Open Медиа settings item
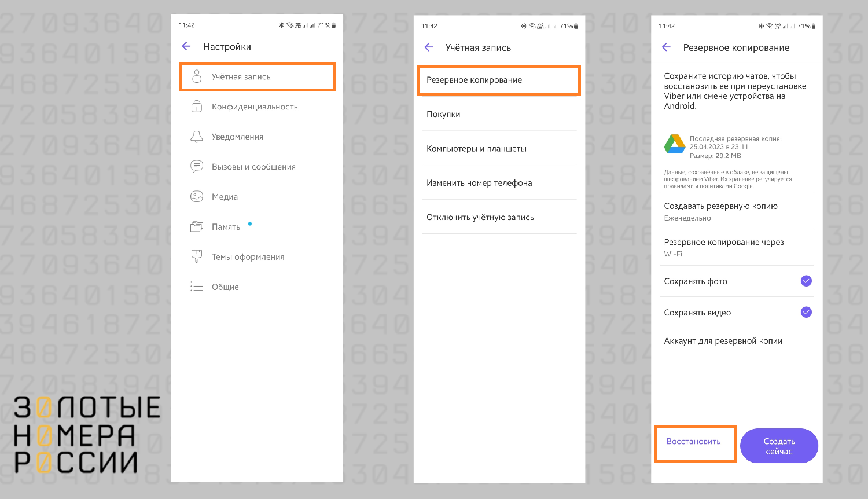Screen dimensions: 868x499 pos(257,197)
